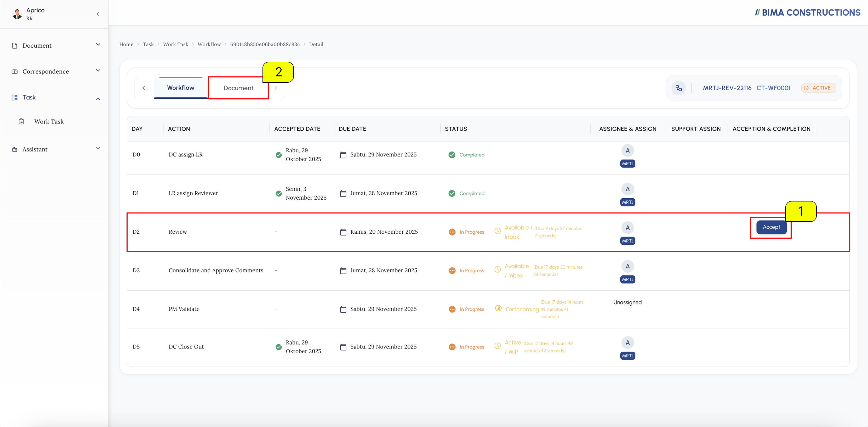The height and width of the screenshot is (427, 868).
Task: Click the Assistant robot icon
Action: [14, 149]
